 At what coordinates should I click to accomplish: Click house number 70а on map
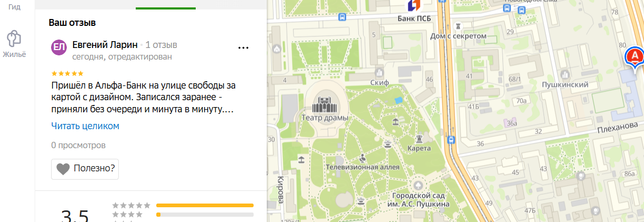[x=521, y=101]
